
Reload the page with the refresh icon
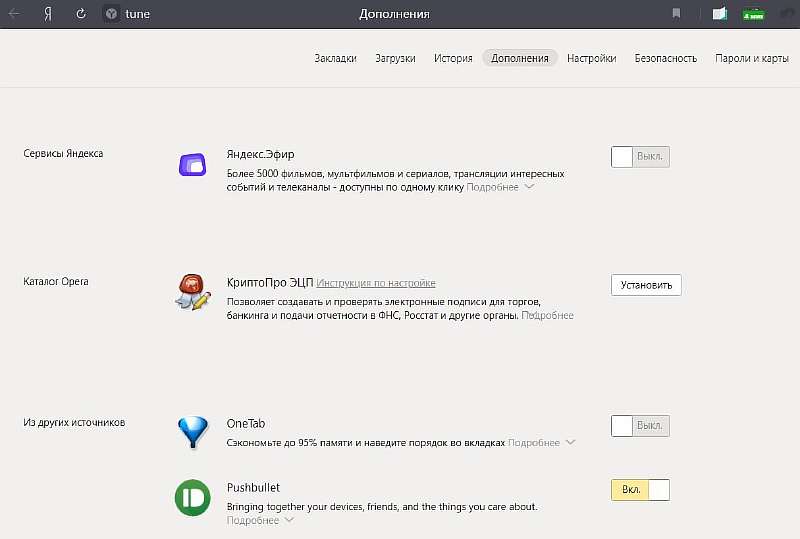tap(81, 14)
